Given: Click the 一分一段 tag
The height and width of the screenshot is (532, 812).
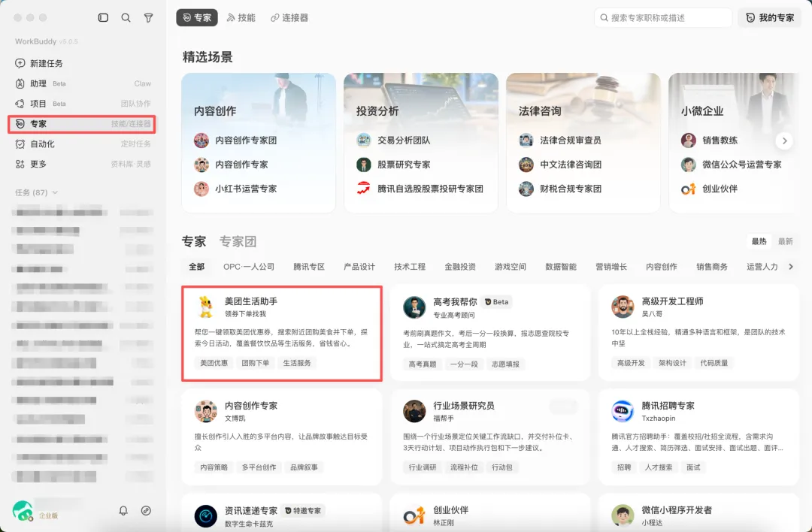Looking at the screenshot, I should [464, 364].
